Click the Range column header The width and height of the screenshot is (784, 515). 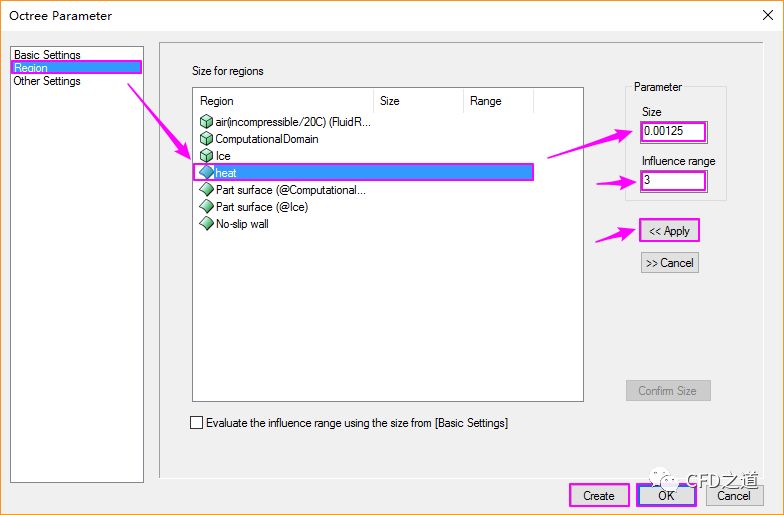tap(498, 101)
